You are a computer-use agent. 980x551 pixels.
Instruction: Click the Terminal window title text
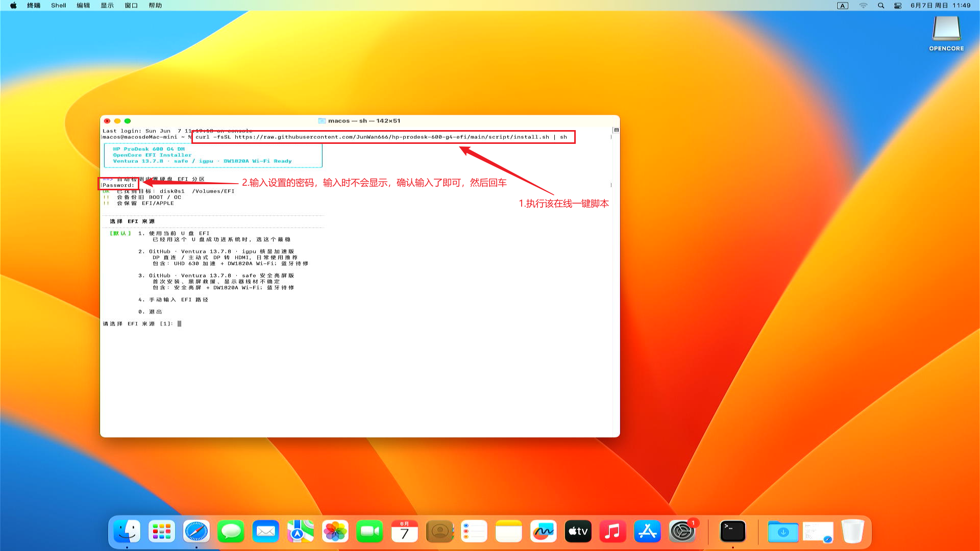point(364,121)
